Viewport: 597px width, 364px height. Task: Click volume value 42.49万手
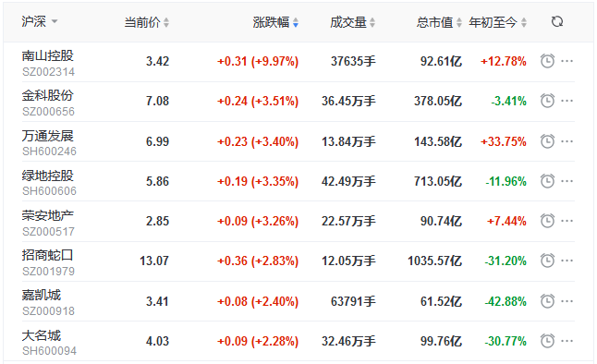pos(348,181)
